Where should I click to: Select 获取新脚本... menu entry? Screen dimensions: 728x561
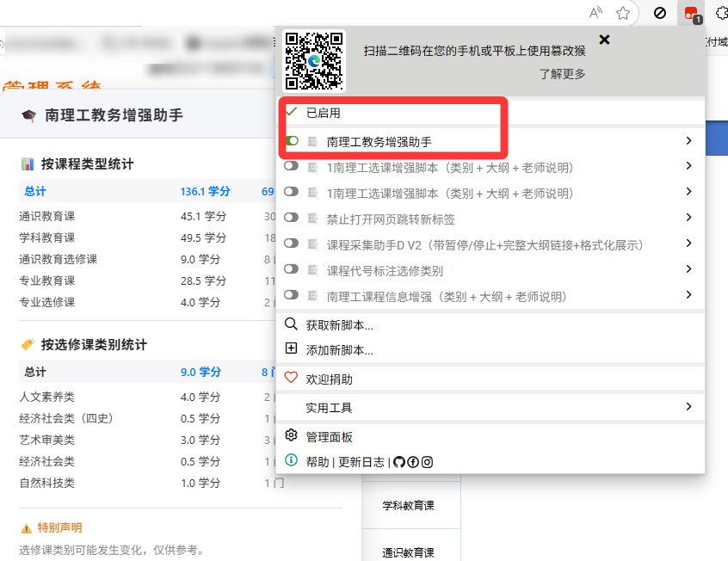pyautogui.click(x=339, y=325)
